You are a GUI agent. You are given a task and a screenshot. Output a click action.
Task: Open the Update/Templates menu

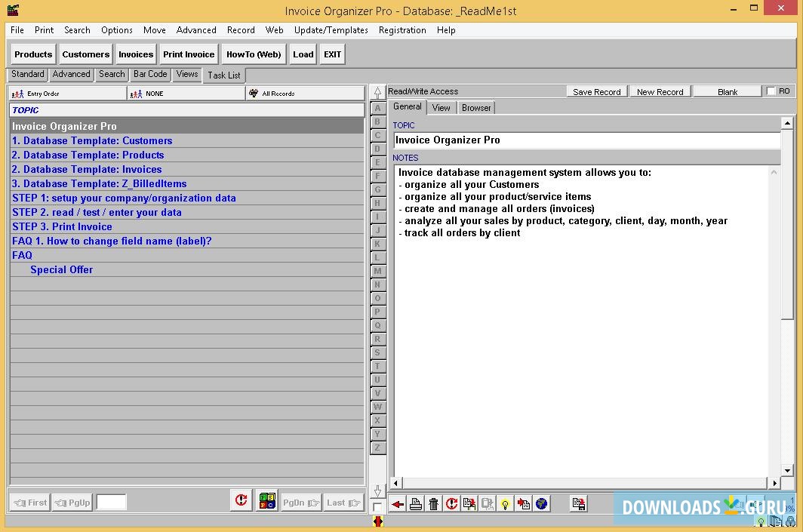pyautogui.click(x=331, y=30)
